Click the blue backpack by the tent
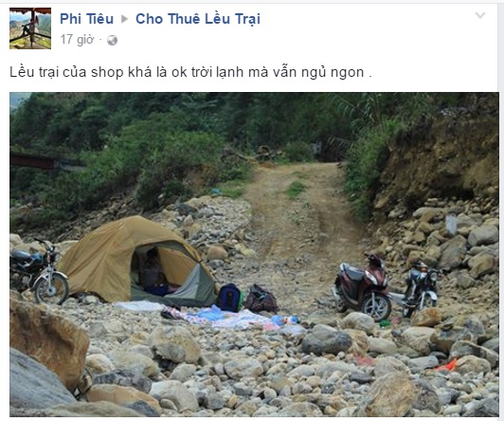Screen dimensions: 504x421 pos(229,298)
